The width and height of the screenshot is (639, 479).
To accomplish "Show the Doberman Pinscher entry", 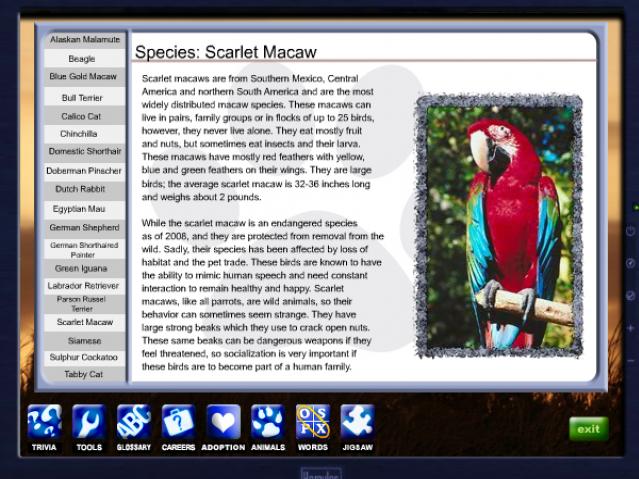I will click(x=84, y=171).
